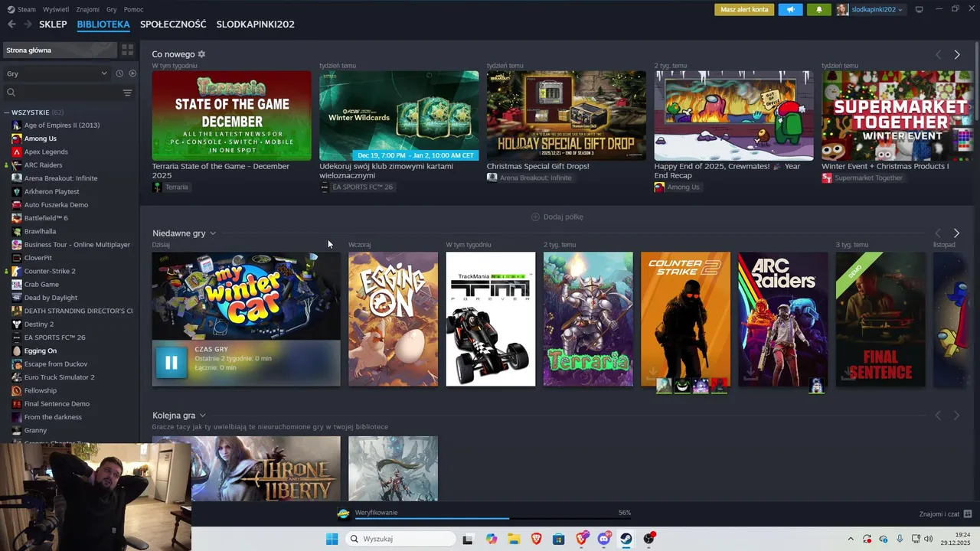Open Supermarket Together Winter Event news
Image resolution: width=980 pixels, height=551 pixels.
(x=897, y=116)
